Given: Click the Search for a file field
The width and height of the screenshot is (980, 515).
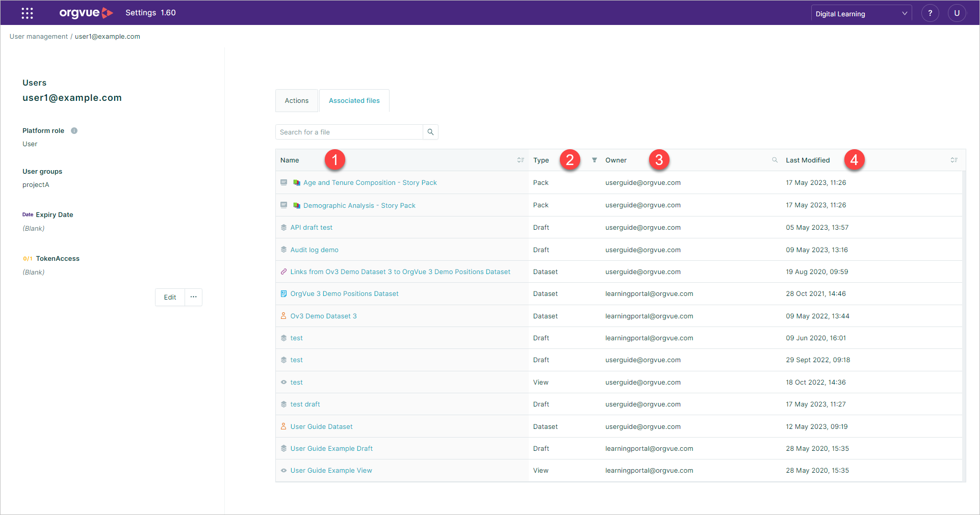Looking at the screenshot, I should point(349,132).
